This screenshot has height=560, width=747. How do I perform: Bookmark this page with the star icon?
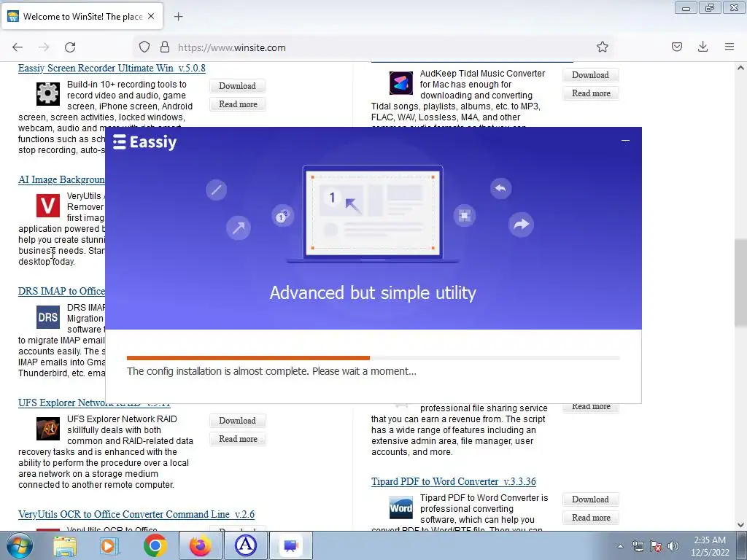click(602, 47)
